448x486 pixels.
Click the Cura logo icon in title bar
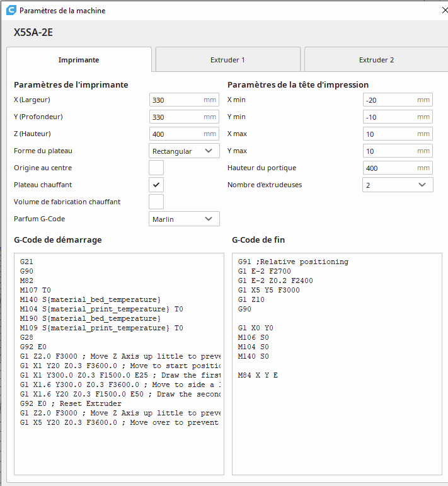click(11, 10)
